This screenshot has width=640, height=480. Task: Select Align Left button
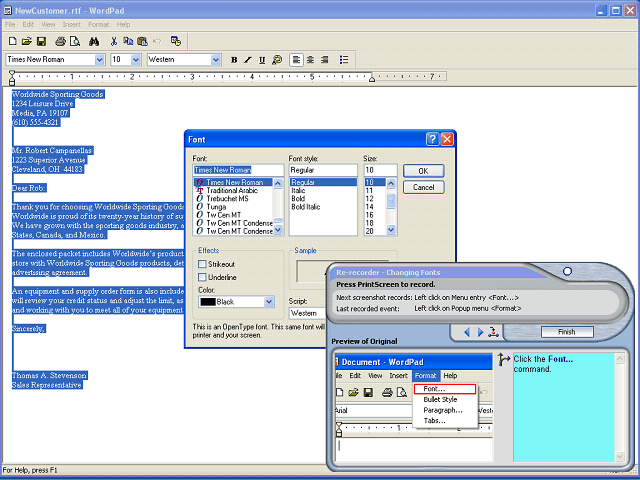pyautogui.click(x=296, y=60)
